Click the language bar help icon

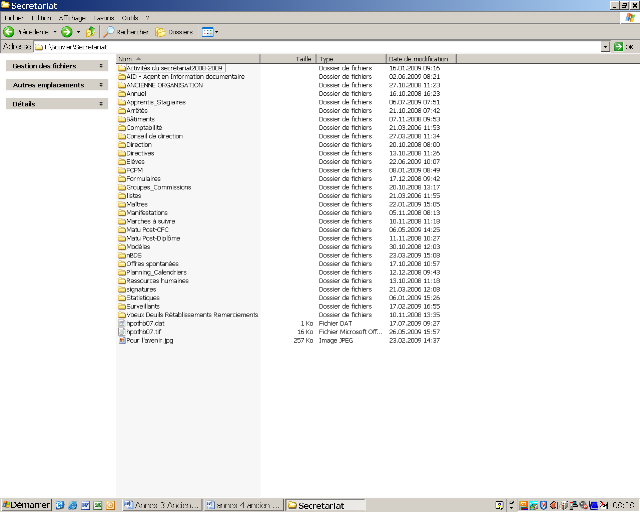click(x=499, y=505)
